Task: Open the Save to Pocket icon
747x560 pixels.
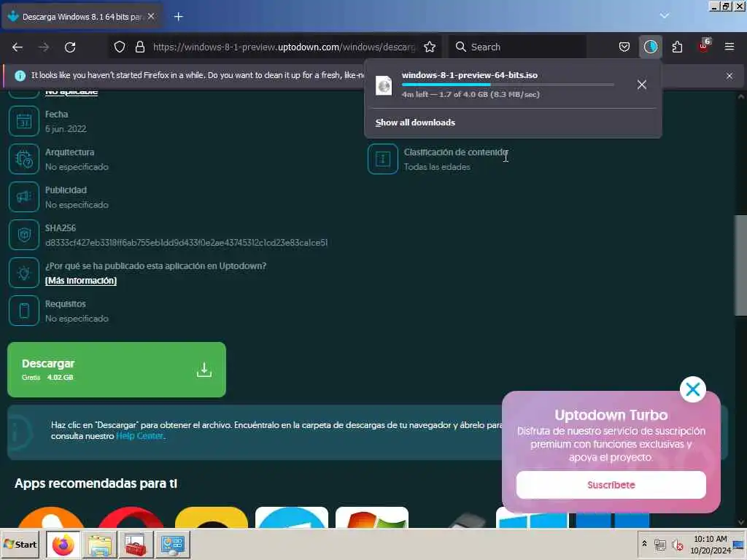Action: coord(624,47)
